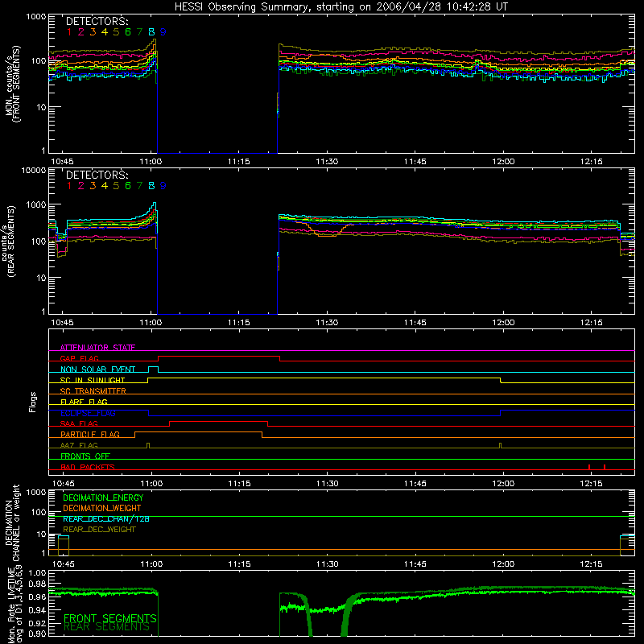The width and height of the screenshot is (644, 644).
Task: Select detector 9 in rear segments legend
Action: coord(163,186)
